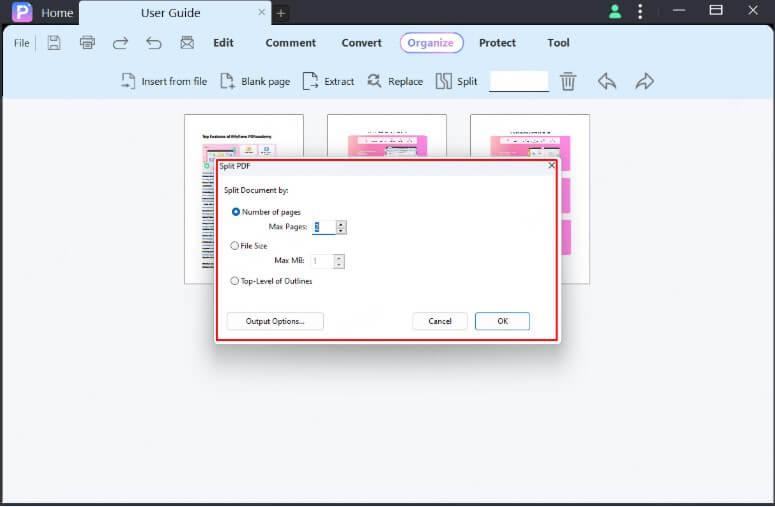
Task: Click the Undo arrow icon
Action: (x=154, y=43)
